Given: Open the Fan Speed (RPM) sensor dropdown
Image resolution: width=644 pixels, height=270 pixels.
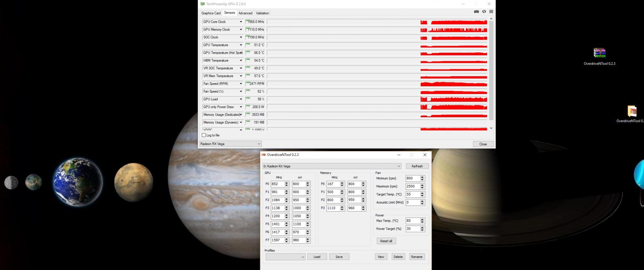Looking at the screenshot, I should click(x=241, y=84).
